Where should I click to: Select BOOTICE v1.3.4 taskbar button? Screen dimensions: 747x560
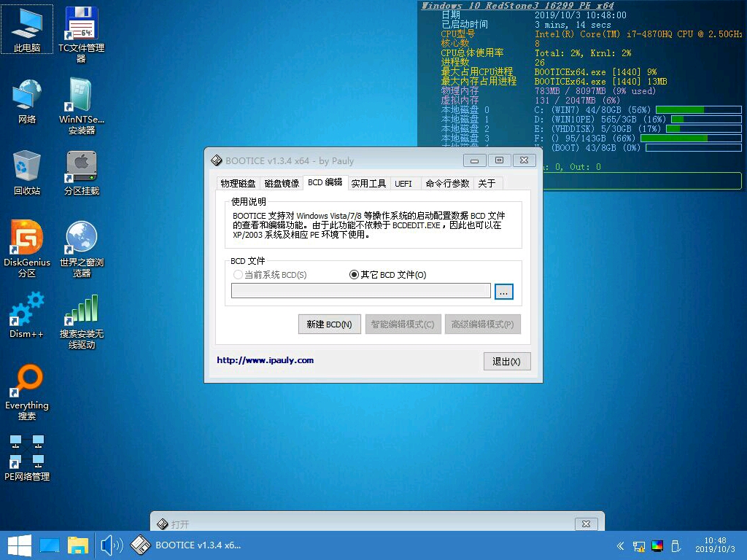coord(186,545)
